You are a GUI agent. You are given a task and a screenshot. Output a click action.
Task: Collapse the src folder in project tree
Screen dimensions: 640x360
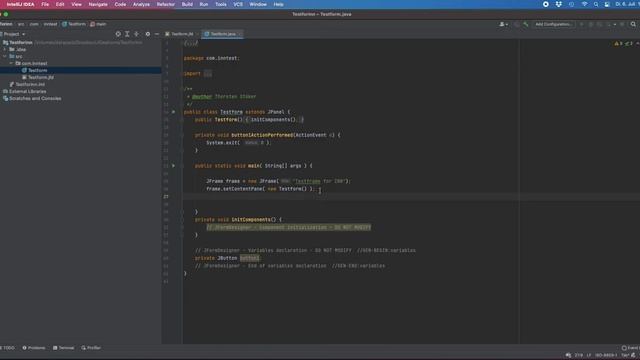5,56
